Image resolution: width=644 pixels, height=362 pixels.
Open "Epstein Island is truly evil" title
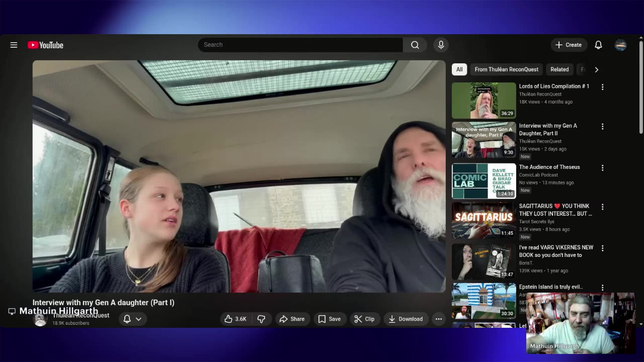click(551, 287)
